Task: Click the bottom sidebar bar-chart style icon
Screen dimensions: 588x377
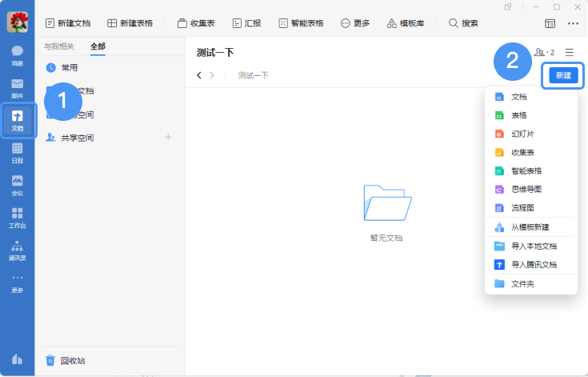Action: pos(18,359)
